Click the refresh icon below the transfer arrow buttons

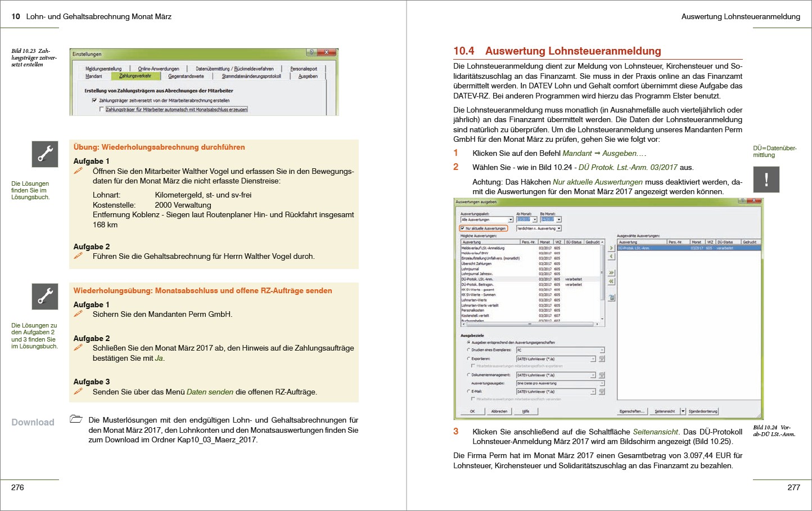pos(611,298)
